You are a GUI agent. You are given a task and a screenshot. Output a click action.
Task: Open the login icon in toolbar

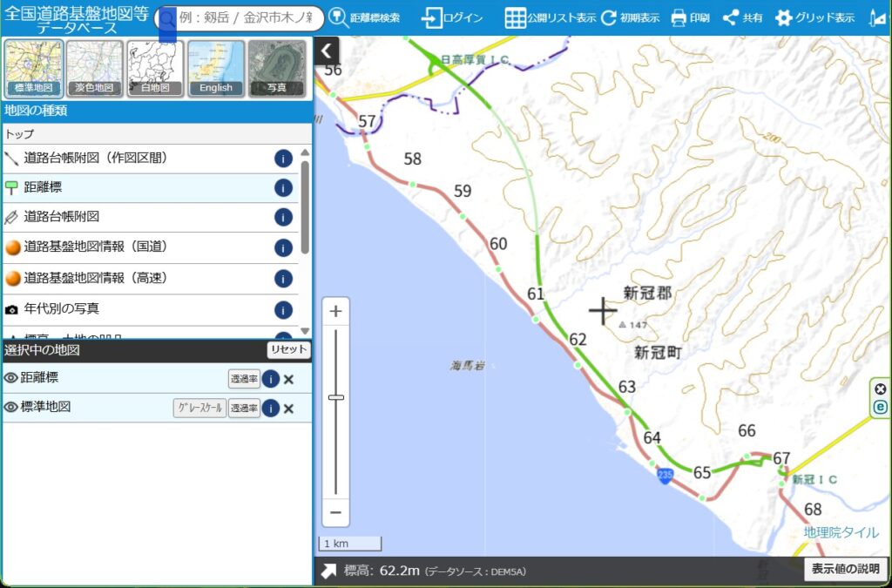pos(432,18)
